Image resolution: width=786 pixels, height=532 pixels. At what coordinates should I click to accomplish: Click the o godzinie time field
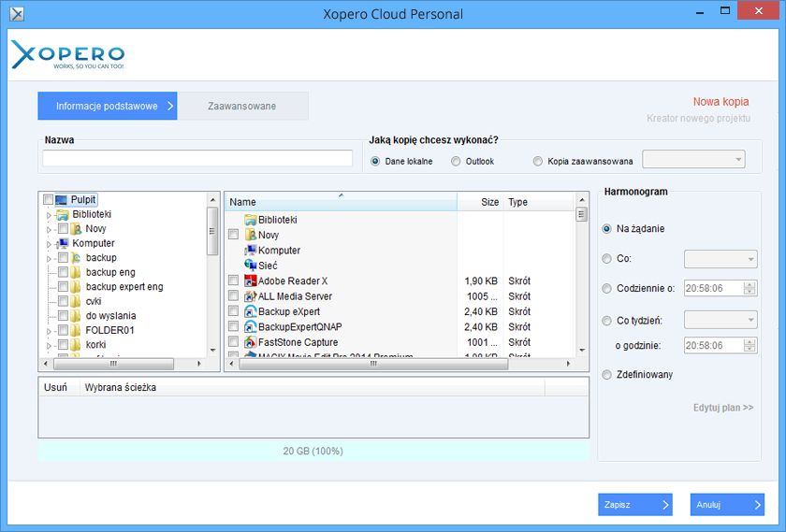720,346
